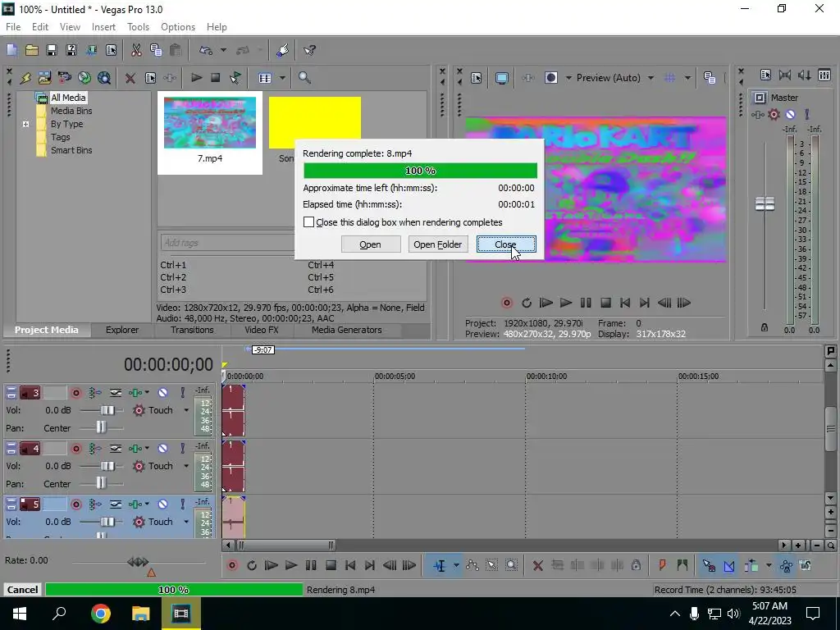Solo audio track 5
This screenshot has width=840, height=630.
point(183,504)
